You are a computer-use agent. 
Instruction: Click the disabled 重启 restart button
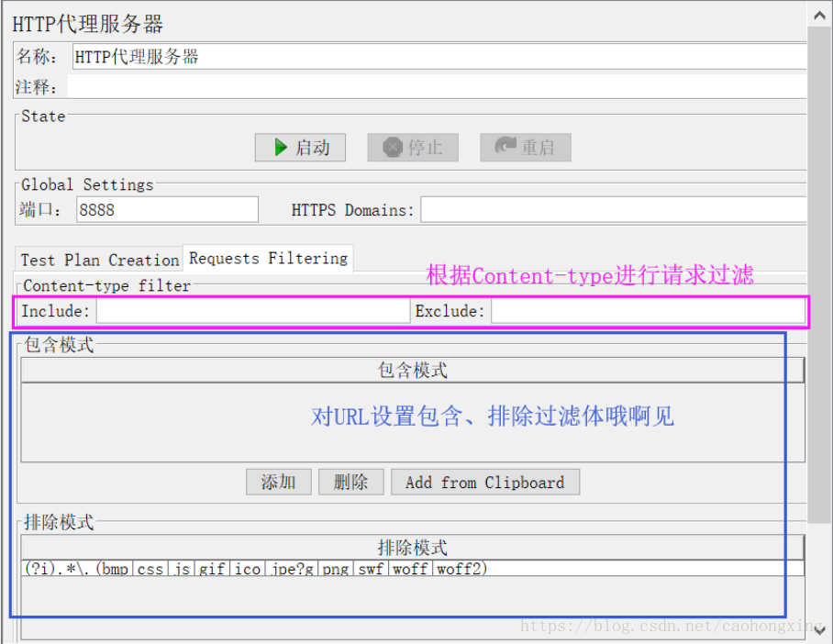pyautogui.click(x=526, y=147)
